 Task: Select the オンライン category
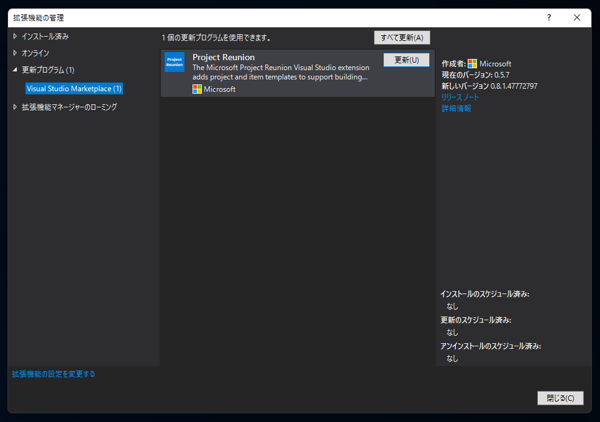pyautogui.click(x=36, y=53)
